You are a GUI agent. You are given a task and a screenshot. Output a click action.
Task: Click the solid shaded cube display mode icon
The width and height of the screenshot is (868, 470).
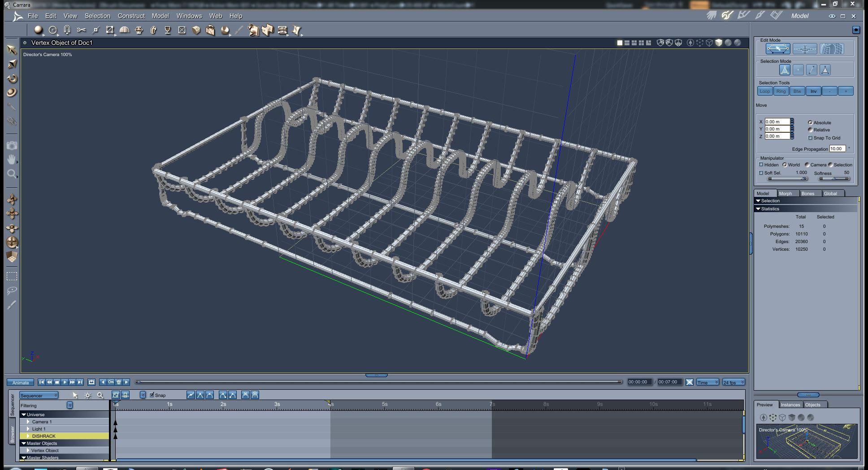719,43
